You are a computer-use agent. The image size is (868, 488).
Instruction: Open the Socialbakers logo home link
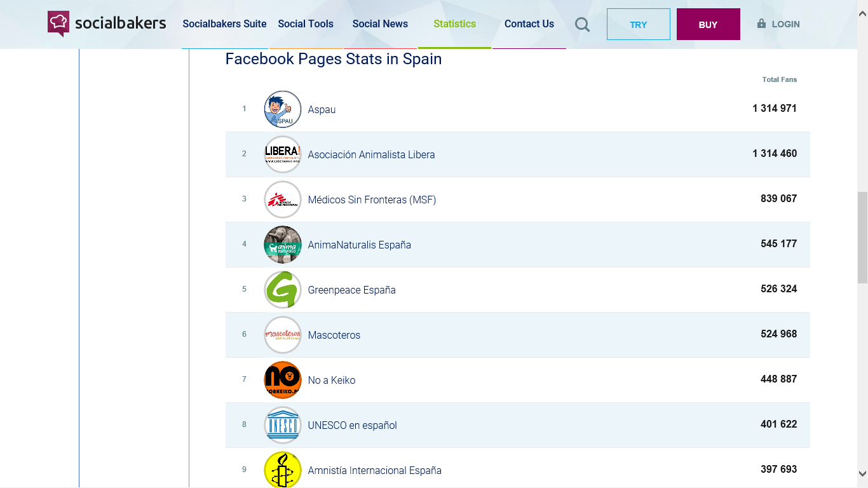(x=107, y=24)
